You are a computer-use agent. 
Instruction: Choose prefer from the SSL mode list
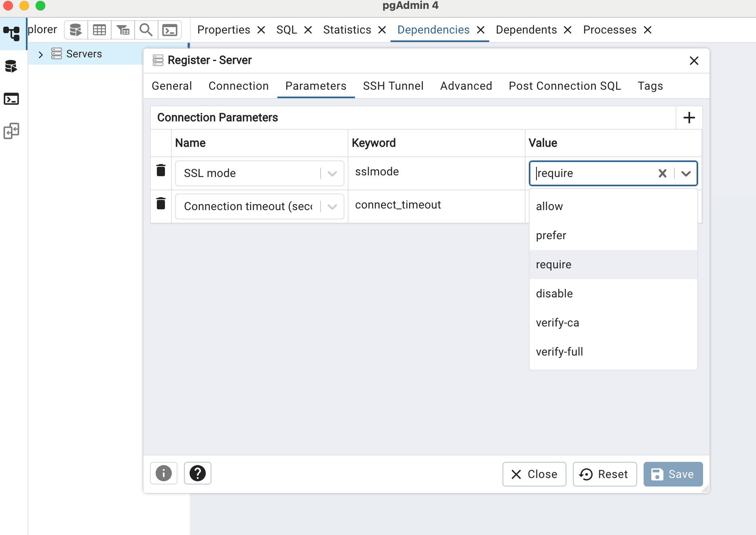point(613,236)
